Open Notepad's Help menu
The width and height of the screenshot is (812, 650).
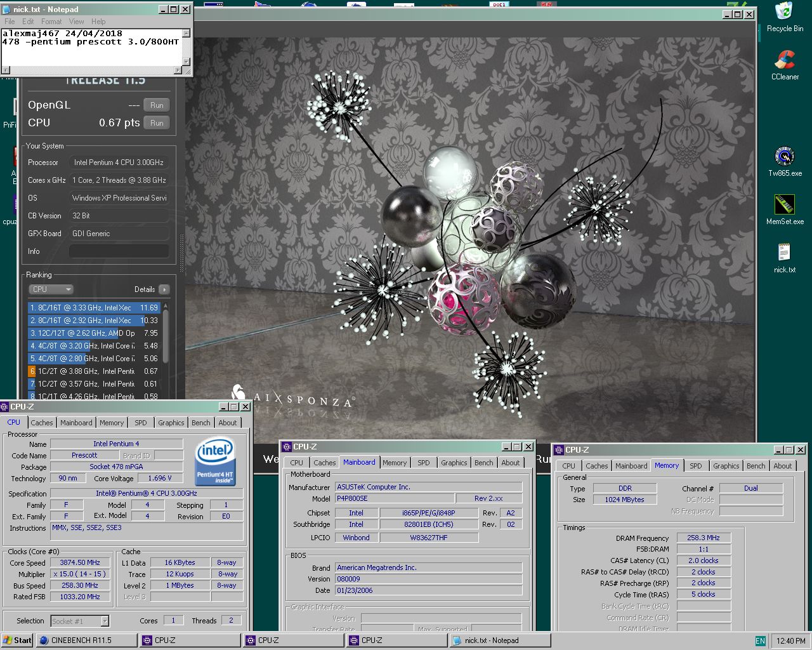pyautogui.click(x=98, y=22)
